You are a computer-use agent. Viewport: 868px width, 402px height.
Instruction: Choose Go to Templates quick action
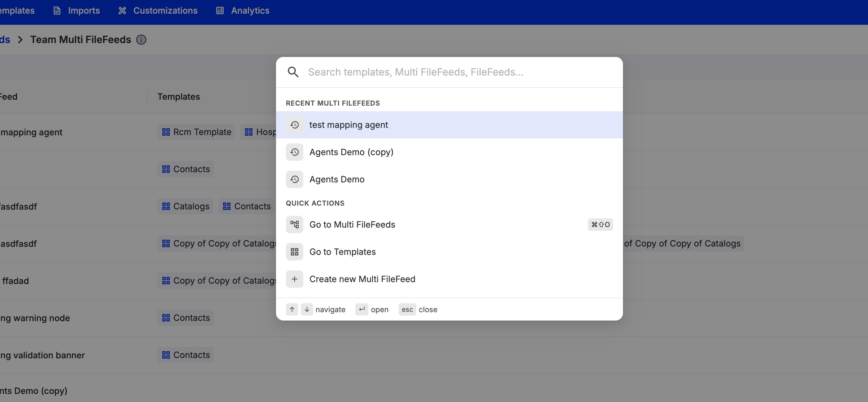(449, 252)
